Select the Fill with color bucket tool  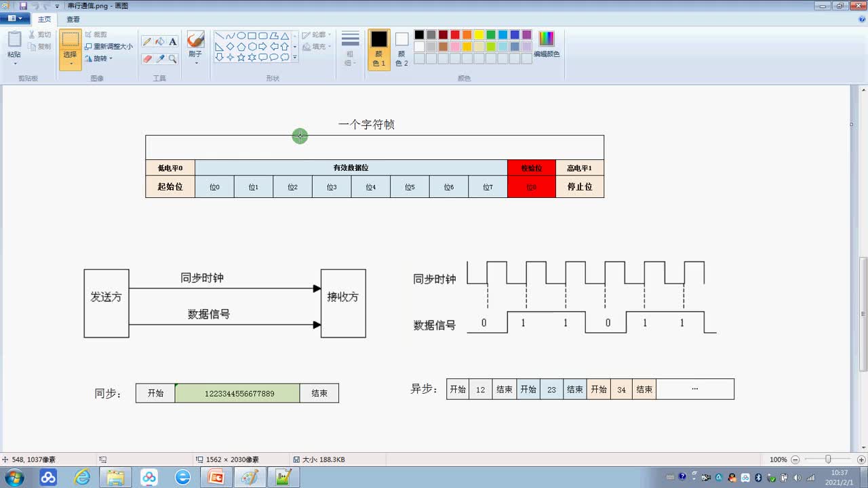pos(160,41)
